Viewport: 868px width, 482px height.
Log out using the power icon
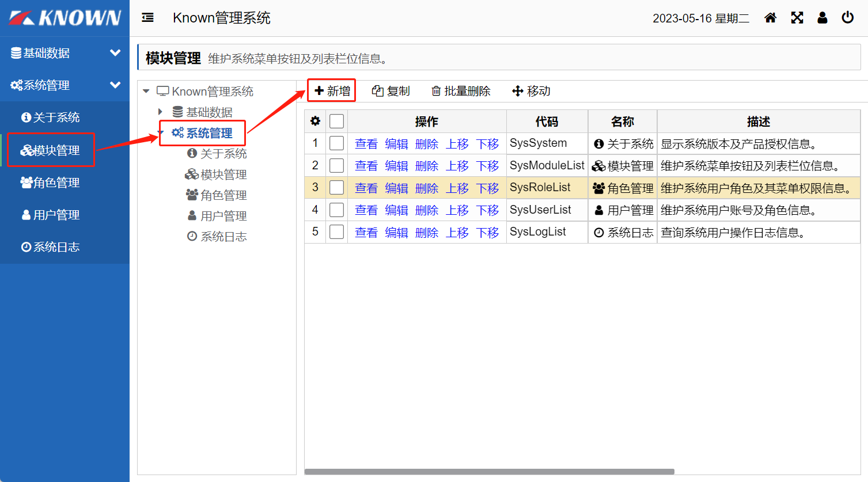coord(848,18)
